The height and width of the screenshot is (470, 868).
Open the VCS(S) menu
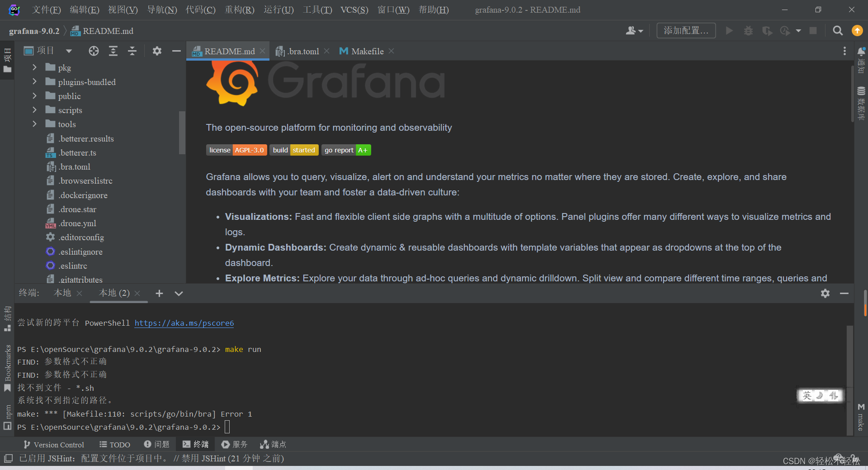point(354,9)
